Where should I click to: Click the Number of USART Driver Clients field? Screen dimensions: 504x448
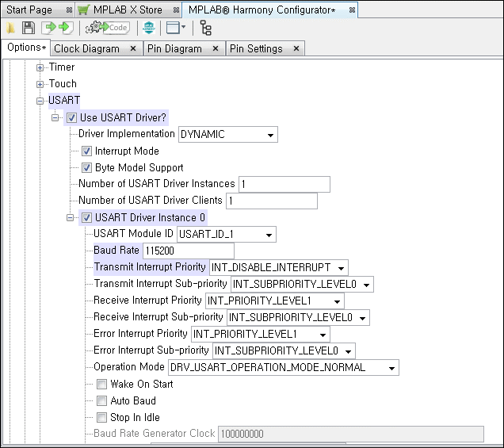[x=272, y=201]
